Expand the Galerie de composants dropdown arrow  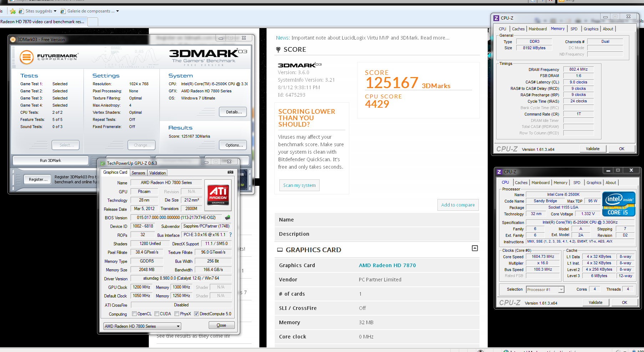click(x=117, y=11)
